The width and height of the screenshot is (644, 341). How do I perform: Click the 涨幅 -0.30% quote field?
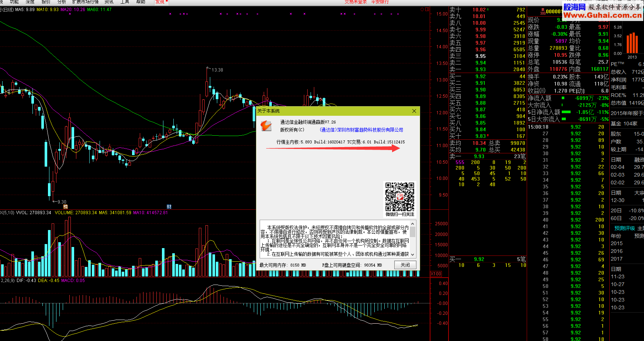pos(547,34)
